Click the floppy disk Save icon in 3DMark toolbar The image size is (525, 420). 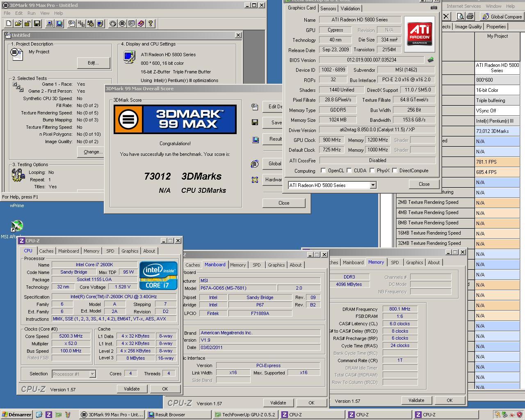(37, 24)
